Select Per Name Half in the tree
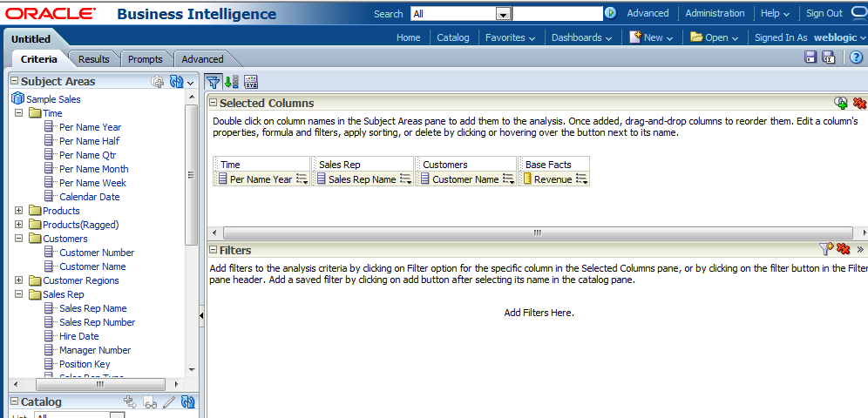 (x=89, y=141)
